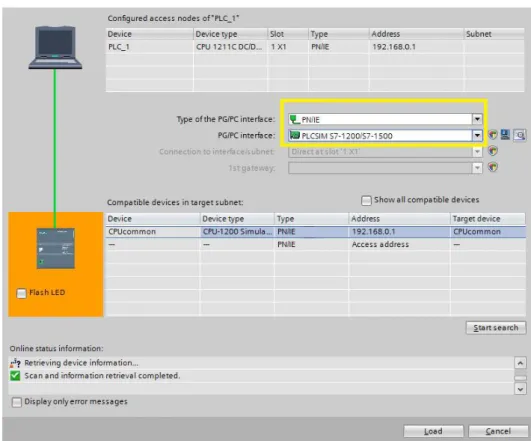
Task: Click the '1 X1' slot cell
Action: click(288, 47)
